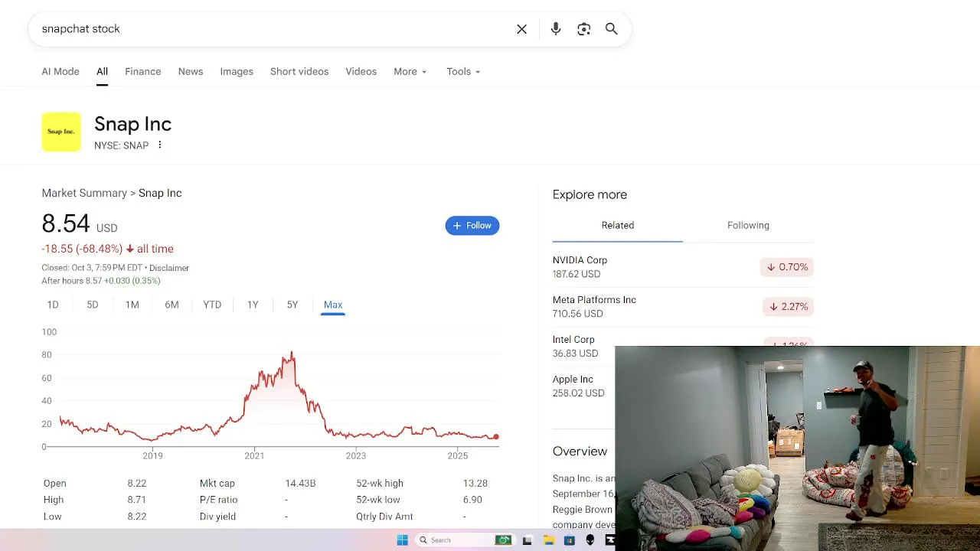Select the Max chart range
The width and height of the screenshot is (980, 551).
click(333, 305)
